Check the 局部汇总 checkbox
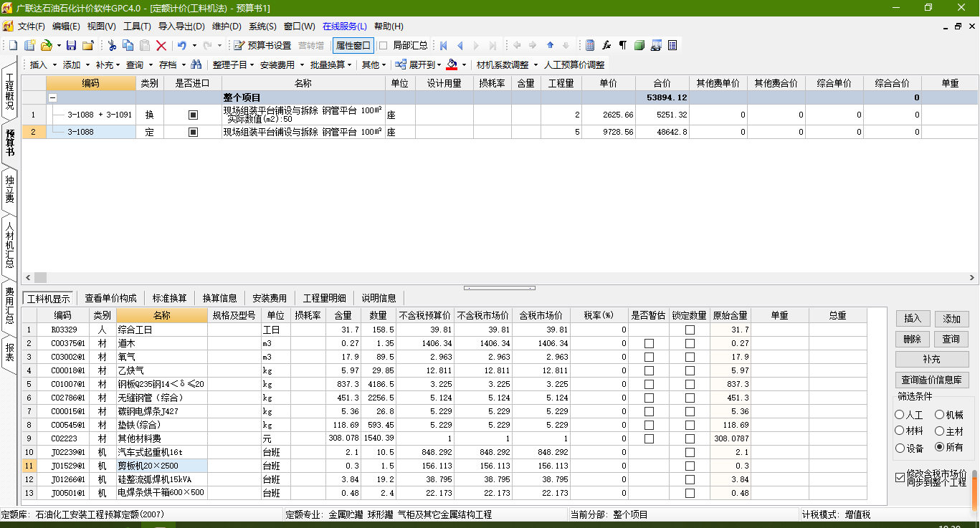The height and width of the screenshot is (528, 980). click(383, 45)
